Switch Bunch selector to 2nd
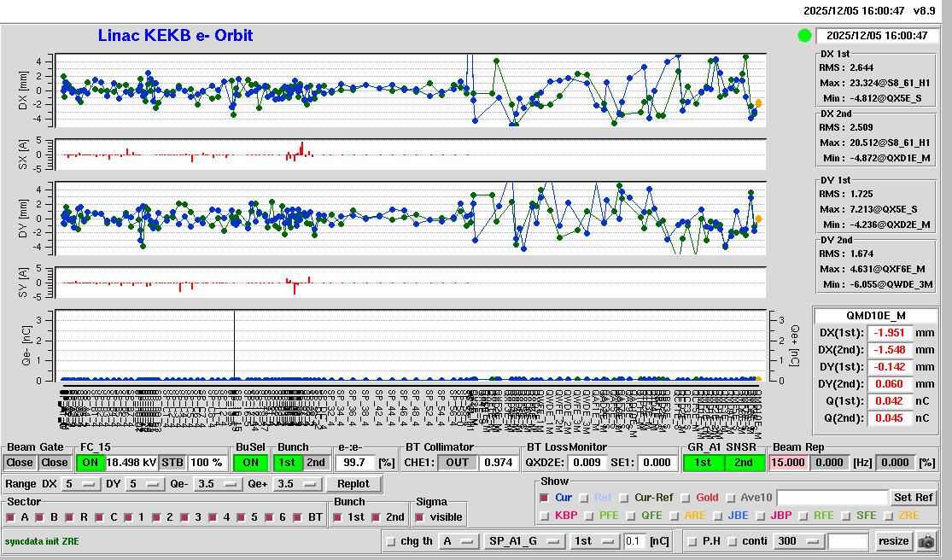 tap(315, 462)
